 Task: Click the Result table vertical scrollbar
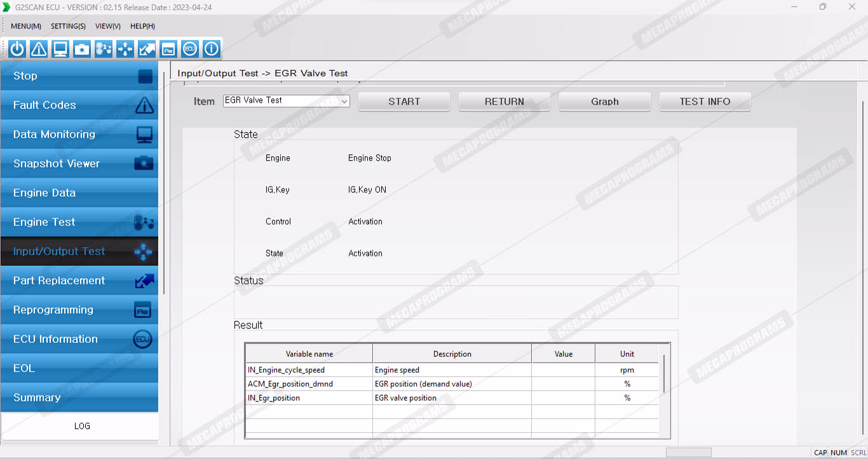(664, 375)
